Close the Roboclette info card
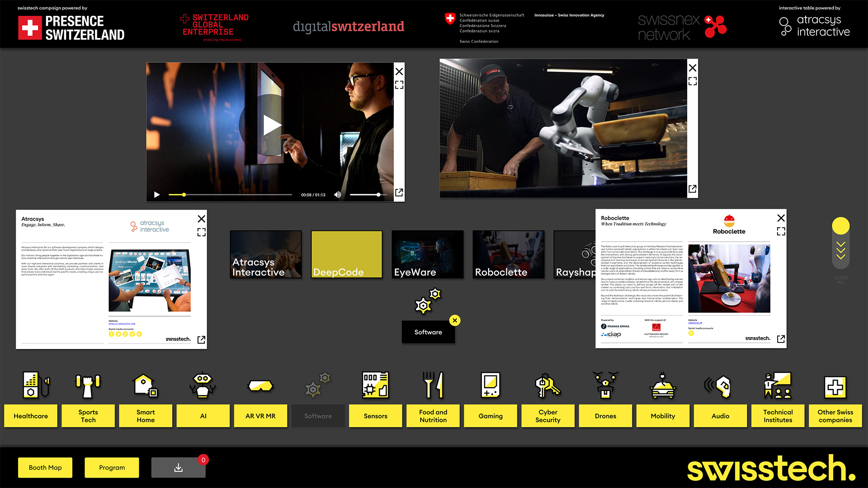This screenshot has height=488, width=868. [x=781, y=218]
